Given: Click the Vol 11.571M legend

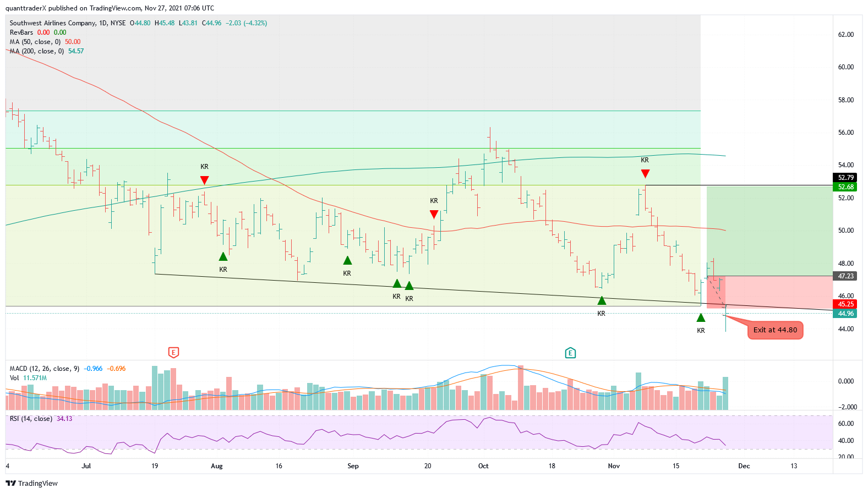Looking at the screenshot, I should pos(28,378).
